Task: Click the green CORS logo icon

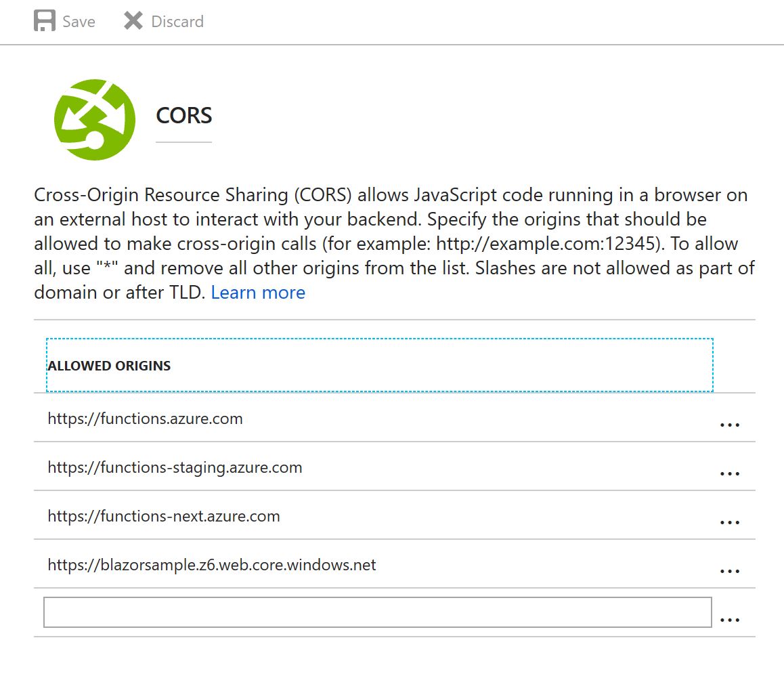Action: pyautogui.click(x=95, y=120)
